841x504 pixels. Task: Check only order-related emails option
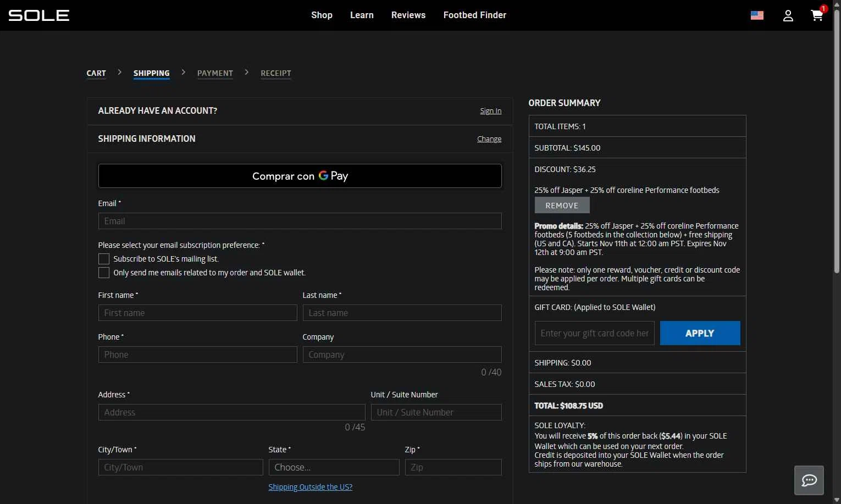[104, 273]
